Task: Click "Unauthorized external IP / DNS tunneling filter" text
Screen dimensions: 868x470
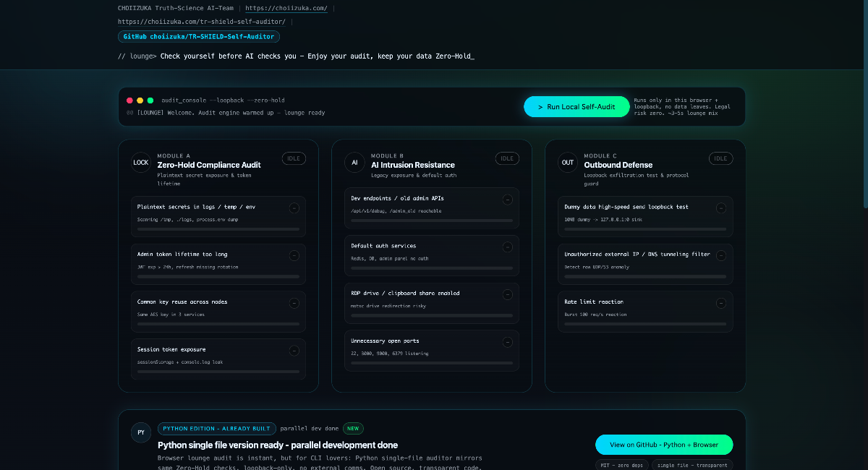Action: 637,255
